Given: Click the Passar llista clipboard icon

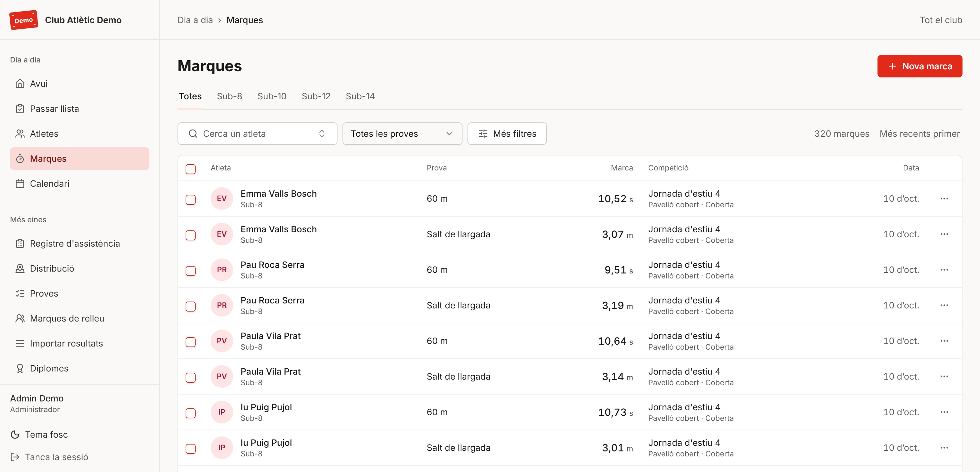Looking at the screenshot, I should pos(20,109).
